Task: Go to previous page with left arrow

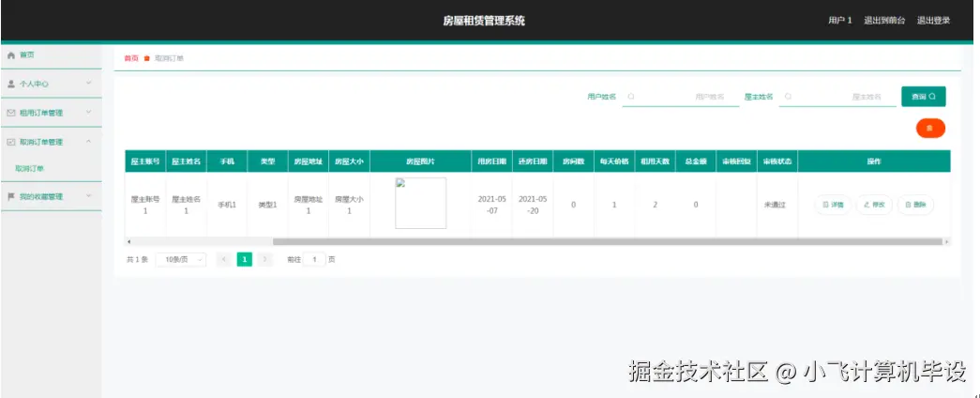Action: (224, 259)
